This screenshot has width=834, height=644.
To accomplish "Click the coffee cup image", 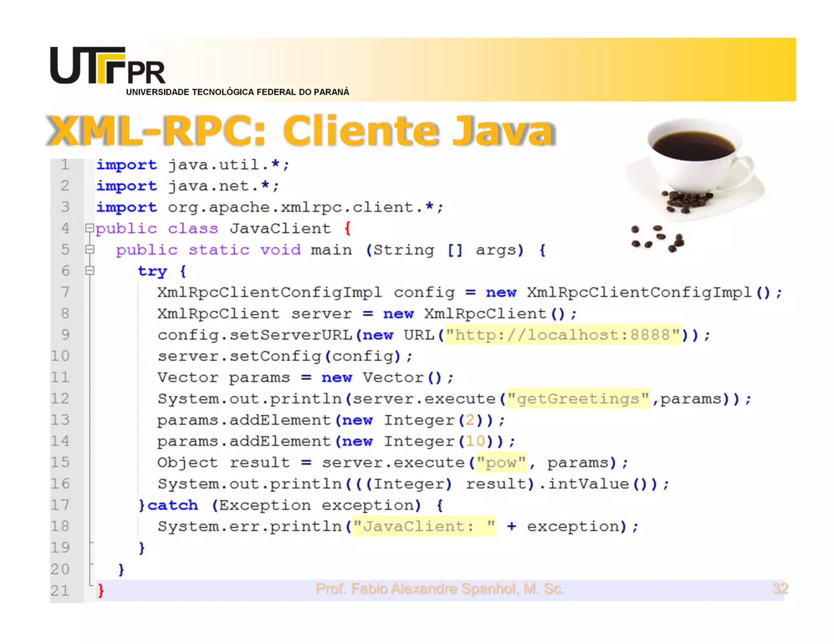I will (696, 169).
